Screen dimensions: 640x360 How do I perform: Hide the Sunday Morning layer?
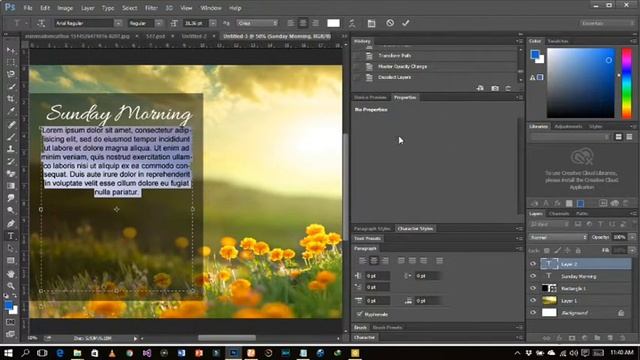(533, 276)
